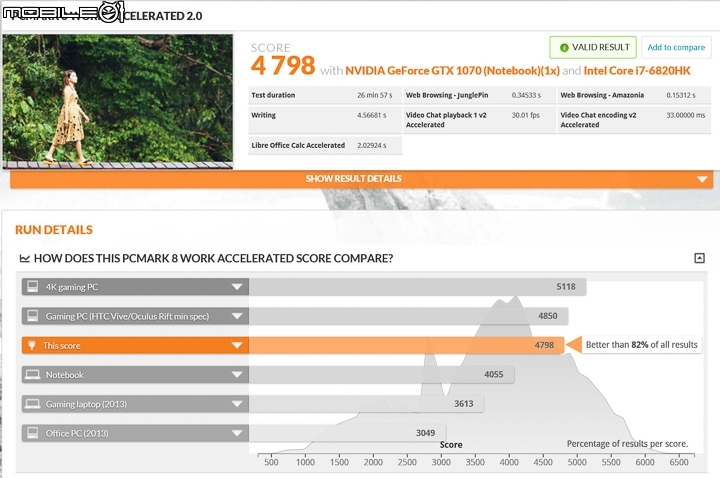Click the 4K gaming PC label
The image size is (720, 478).
pyautogui.click(x=72, y=287)
